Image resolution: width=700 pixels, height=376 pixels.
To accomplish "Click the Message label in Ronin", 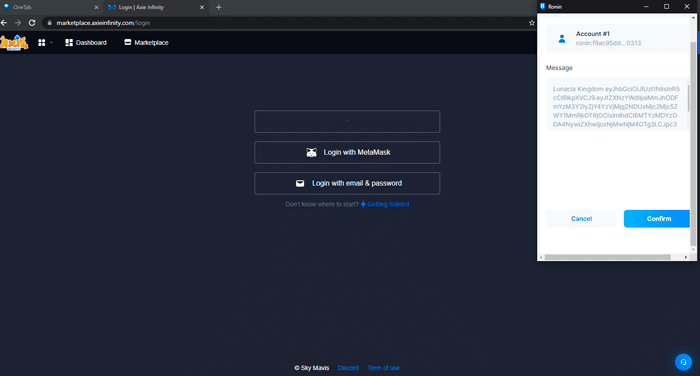I will 559,68.
